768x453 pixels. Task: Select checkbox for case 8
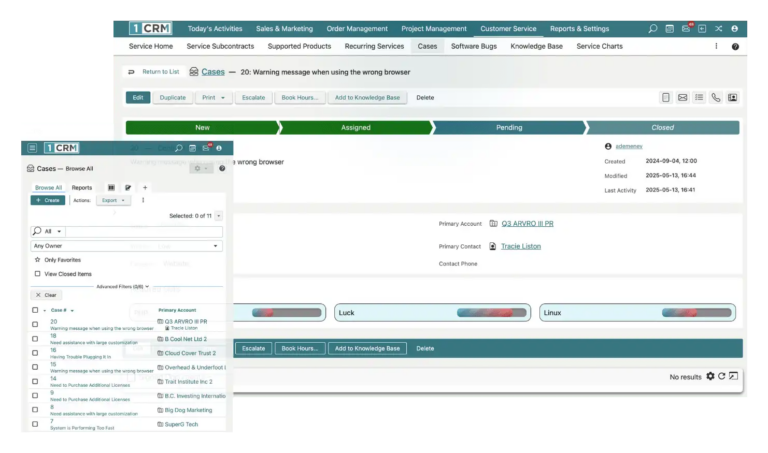click(35, 409)
